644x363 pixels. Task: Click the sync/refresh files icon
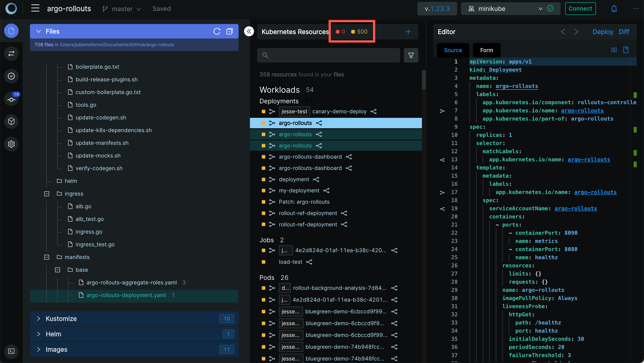[x=216, y=31]
